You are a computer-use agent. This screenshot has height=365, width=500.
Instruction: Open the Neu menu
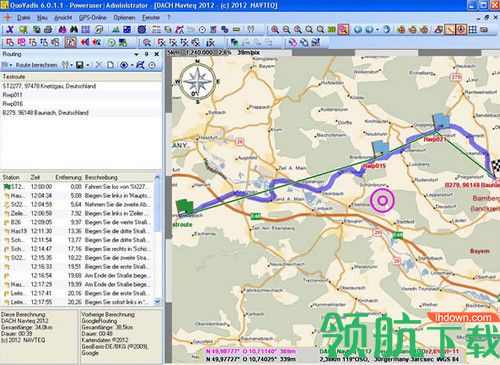coord(42,18)
